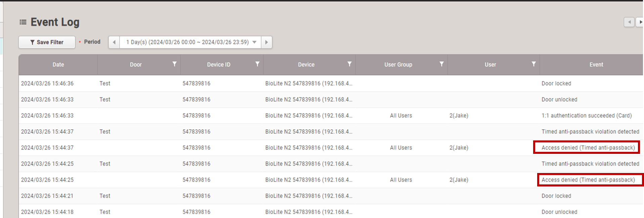The image size is (644, 218).
Task: Click first Access denied entry at 15:44:37
Action: click(588, 148)
